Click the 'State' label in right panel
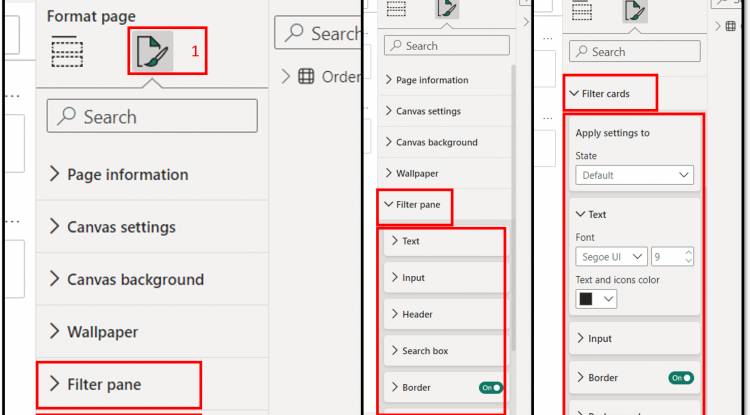Screen dimensions: 750x415 click(586, 156)
